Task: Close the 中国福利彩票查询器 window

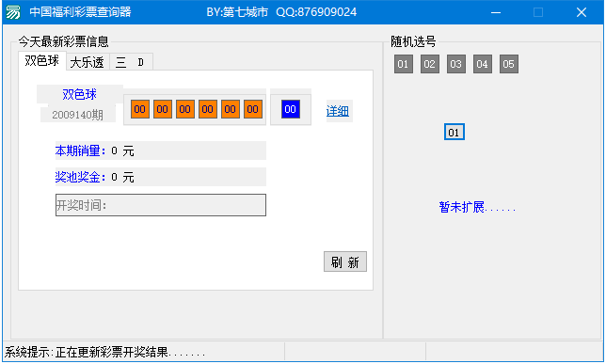Action: click(582, 12)
